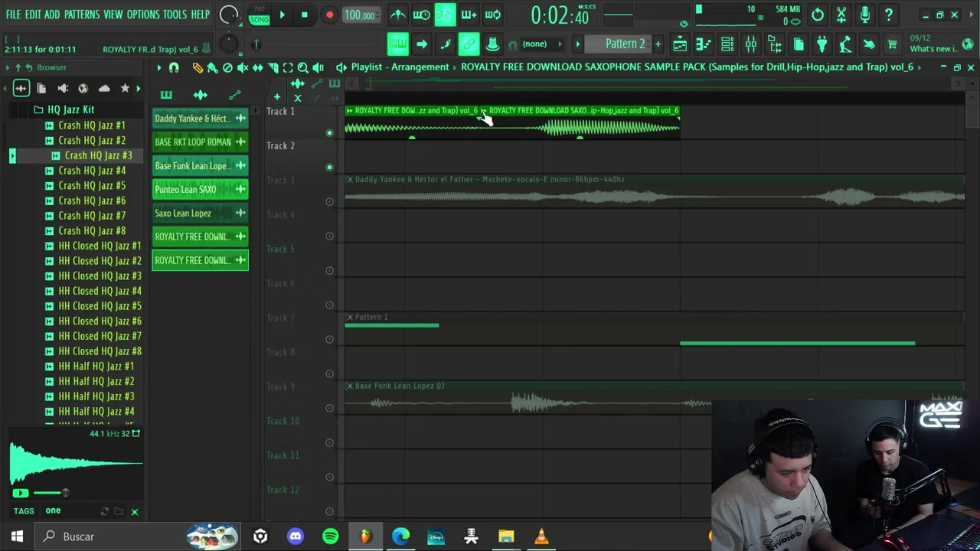Open the plugin picker plug icon
Image resolution: width=980 pixels, height=551 pixels.
pyautogui.click(x=822, y=44)
